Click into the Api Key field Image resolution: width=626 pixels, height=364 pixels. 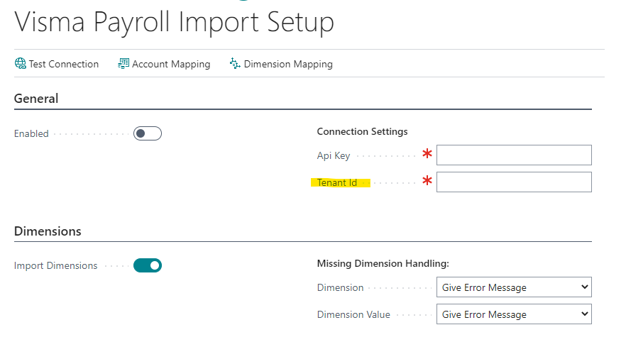tap(514, 155)
